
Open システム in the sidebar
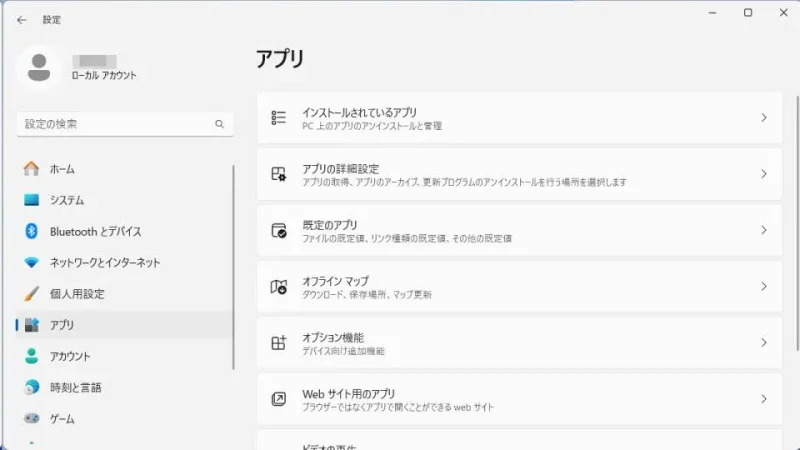tap(67, 200)
